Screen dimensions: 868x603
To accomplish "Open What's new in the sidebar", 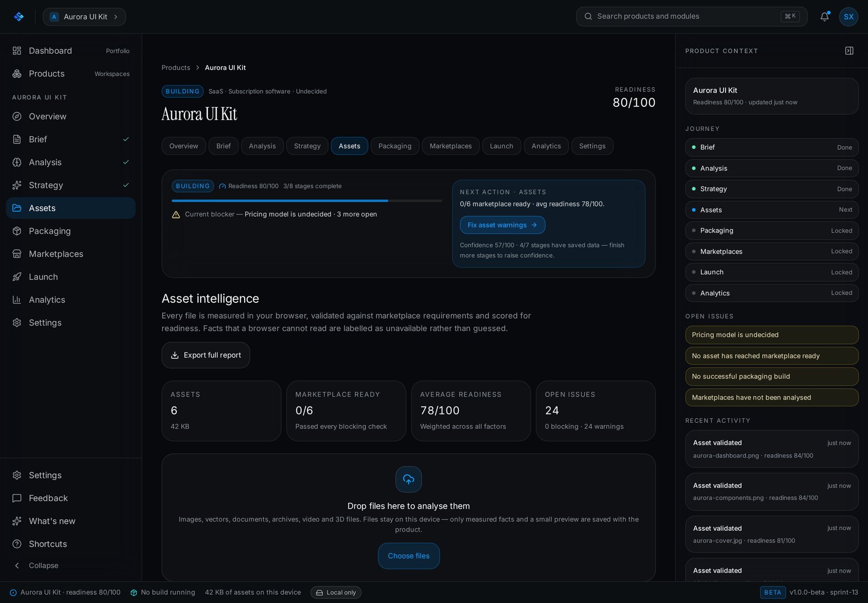I will [x=71, y=521].
